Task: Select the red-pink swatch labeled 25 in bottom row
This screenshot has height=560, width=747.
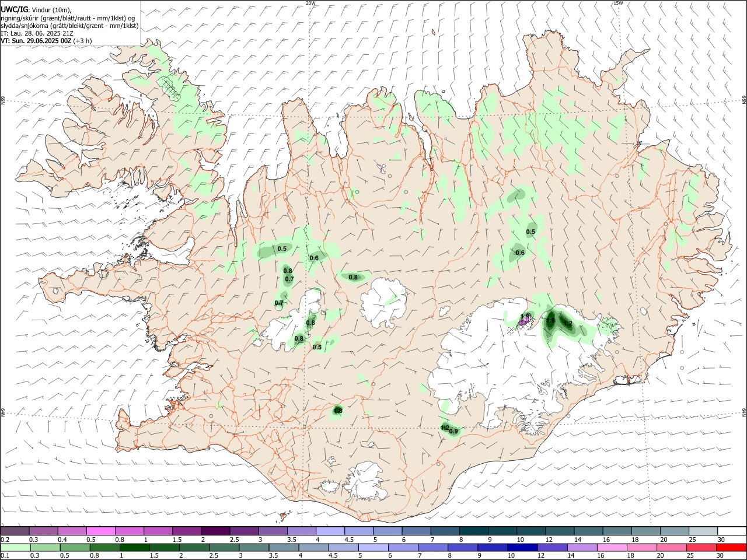Action: pos(701,547)
